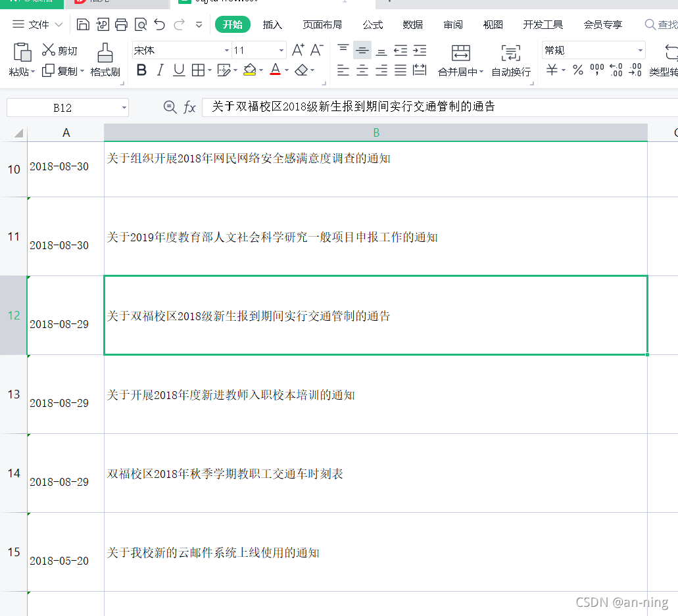Switch to the 页面布局 tab
Screen dimensions: 678x616
[x=322, y=24]
